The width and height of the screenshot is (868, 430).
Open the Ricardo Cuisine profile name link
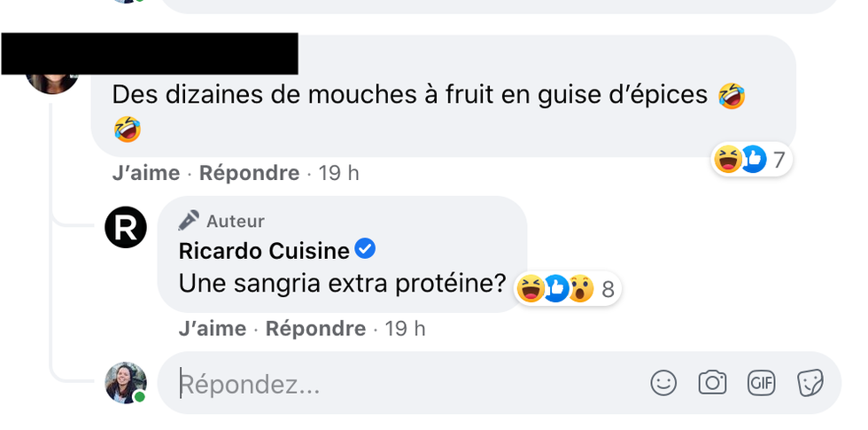click(x=264, y=251)
